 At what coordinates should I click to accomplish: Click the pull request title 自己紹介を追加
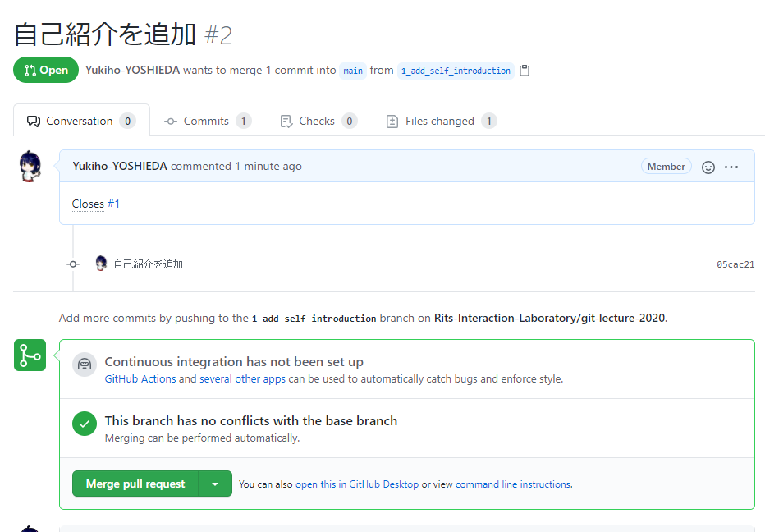(x=105, y=34)
